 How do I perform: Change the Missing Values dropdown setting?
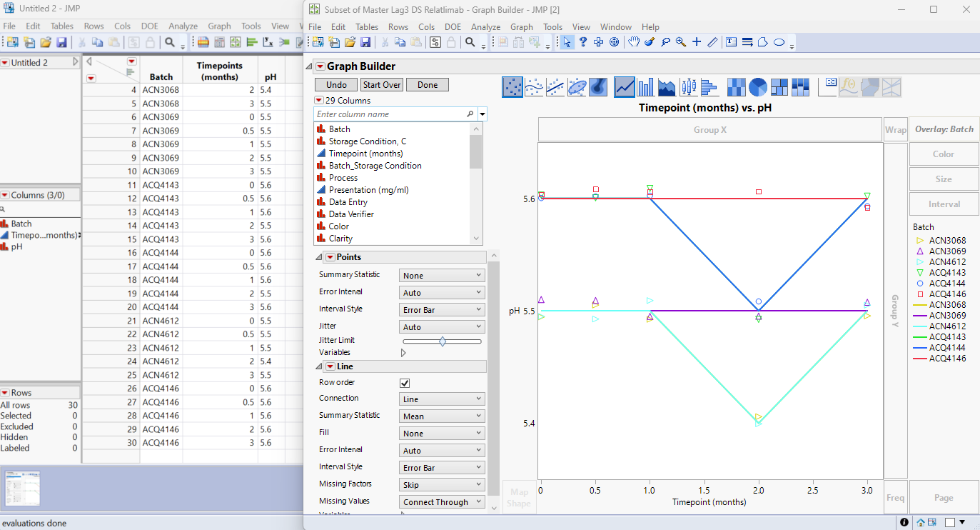[441, 501]
